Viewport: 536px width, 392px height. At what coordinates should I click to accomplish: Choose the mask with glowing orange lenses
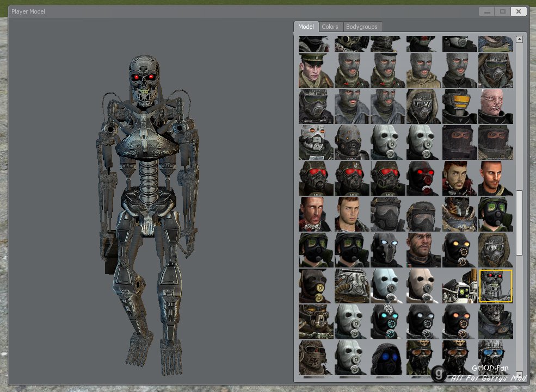[x=459, y=322]
